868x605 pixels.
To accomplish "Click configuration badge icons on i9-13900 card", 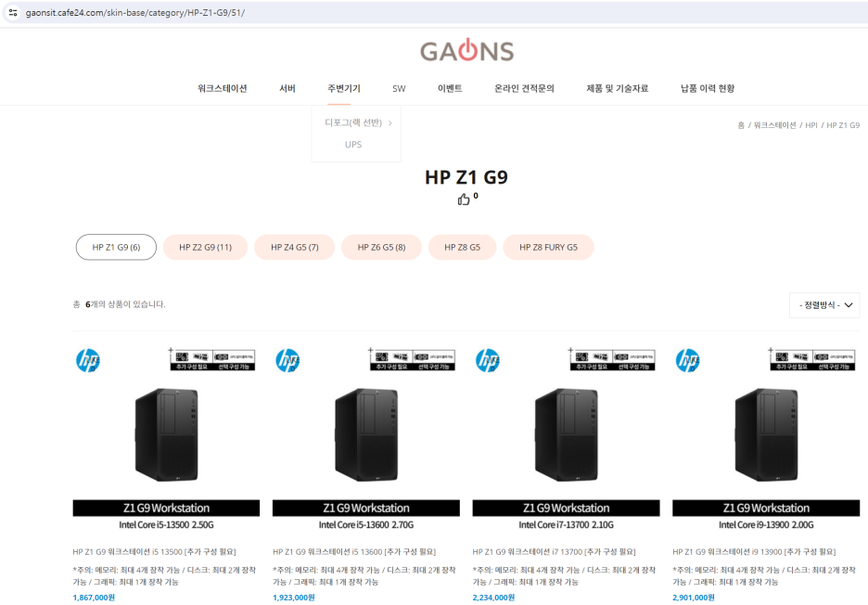I will pyautogui.click(x=812, y=359).
